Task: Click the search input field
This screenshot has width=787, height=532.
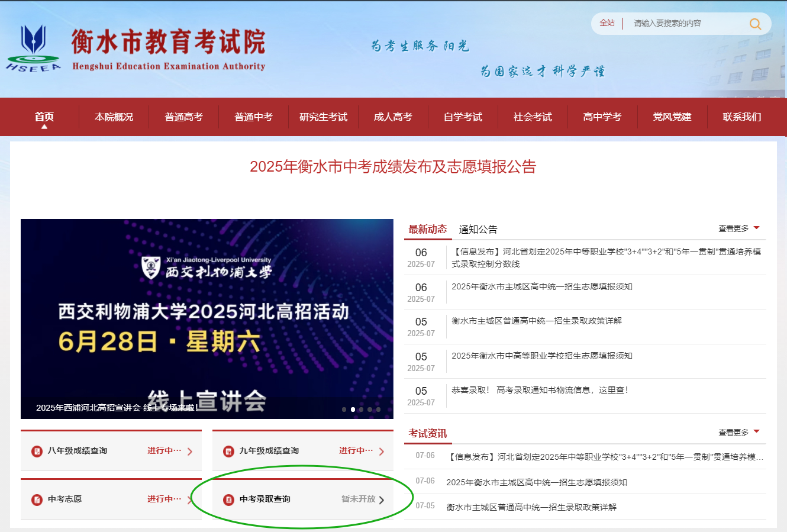Action: coord(686,24)
